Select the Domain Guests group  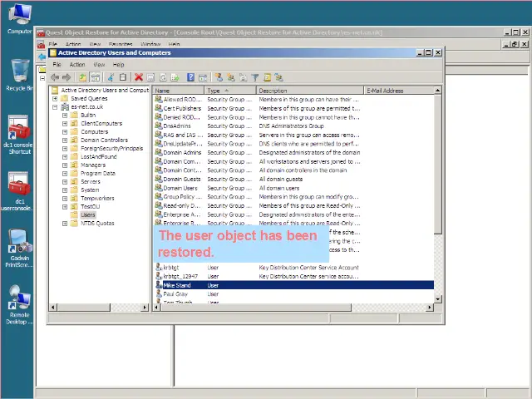coord(182,180)
